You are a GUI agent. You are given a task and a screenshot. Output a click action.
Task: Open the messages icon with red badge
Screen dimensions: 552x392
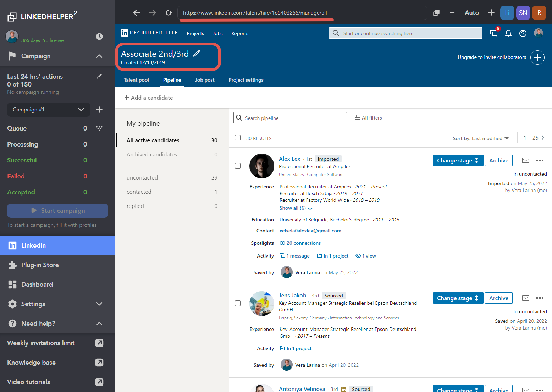(494, 33)
